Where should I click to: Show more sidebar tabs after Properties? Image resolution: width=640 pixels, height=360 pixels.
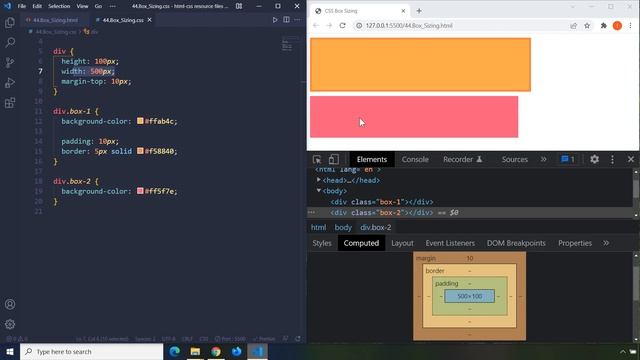[606, 243]
